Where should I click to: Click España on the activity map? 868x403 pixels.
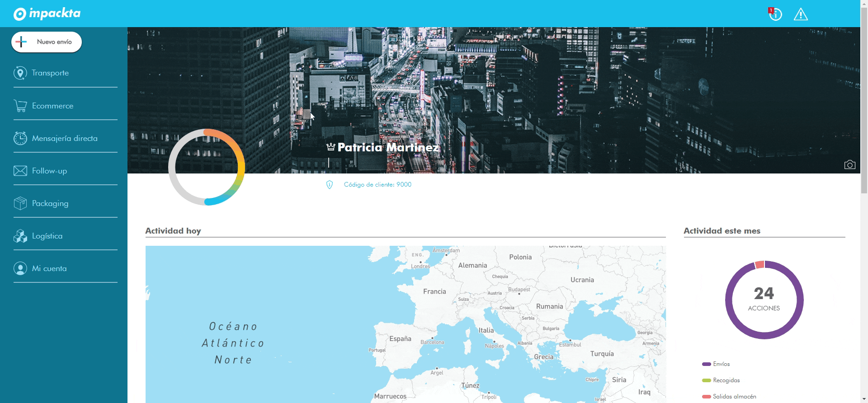pos(401,338)
